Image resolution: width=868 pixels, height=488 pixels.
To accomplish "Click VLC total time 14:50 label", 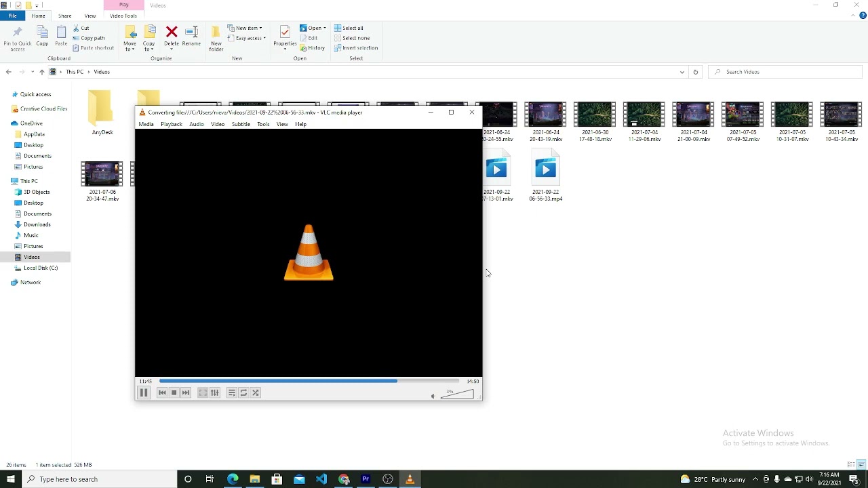I will [x=473, y=381].
